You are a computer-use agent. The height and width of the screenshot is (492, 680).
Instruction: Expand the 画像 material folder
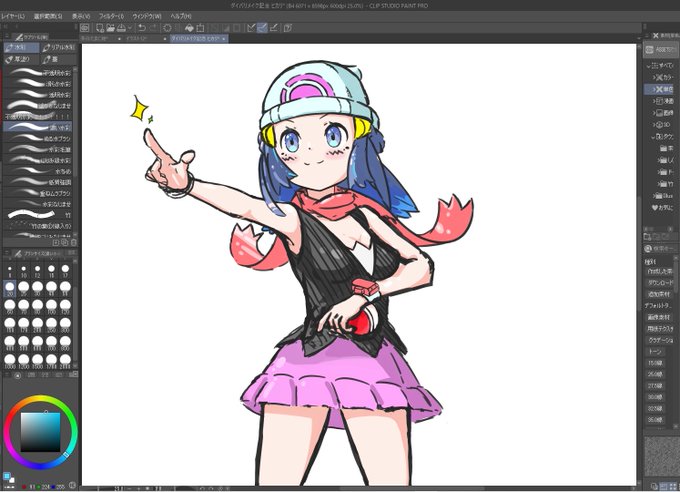pos(654,113)
